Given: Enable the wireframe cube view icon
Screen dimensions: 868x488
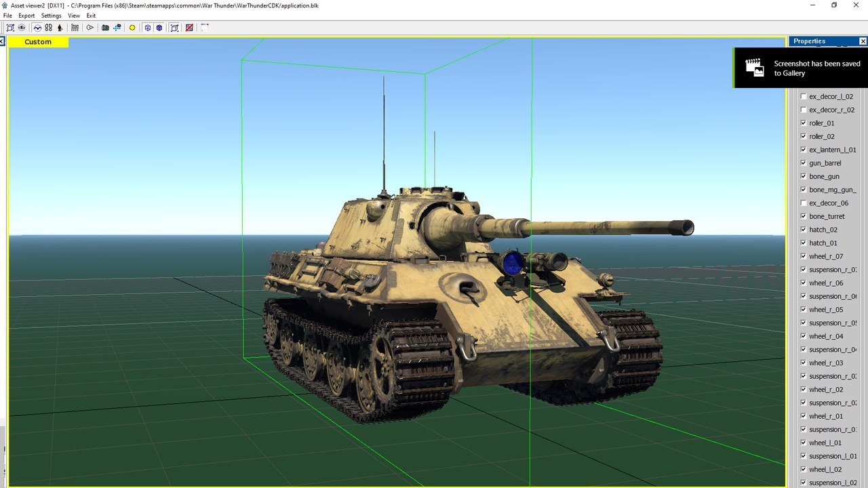Looking at the screenshot, I should tap(147, 28).
